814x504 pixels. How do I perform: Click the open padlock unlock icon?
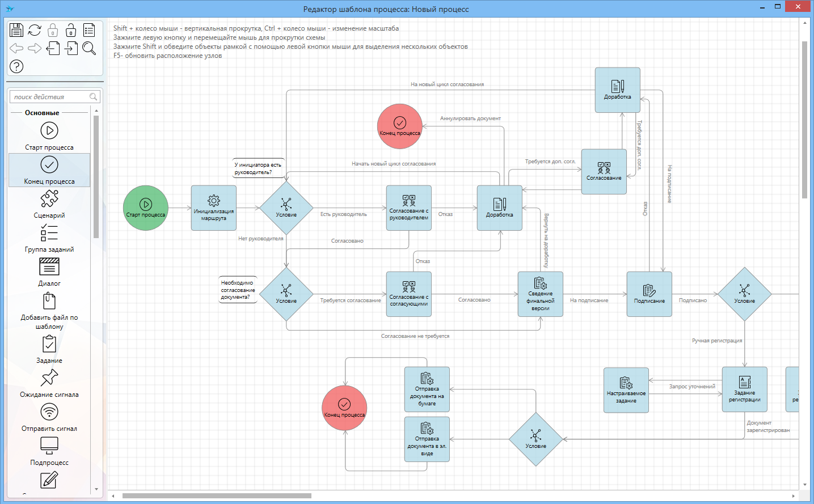(x=71, y=30)
